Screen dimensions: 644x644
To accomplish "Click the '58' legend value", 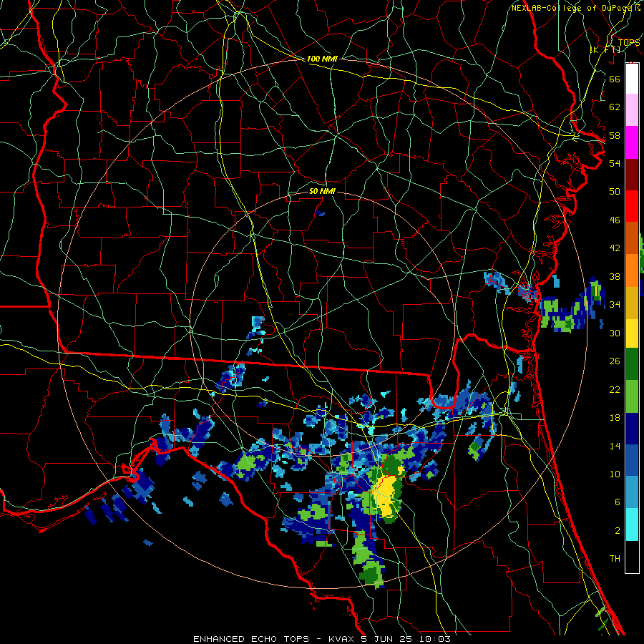I will [615, 135].
